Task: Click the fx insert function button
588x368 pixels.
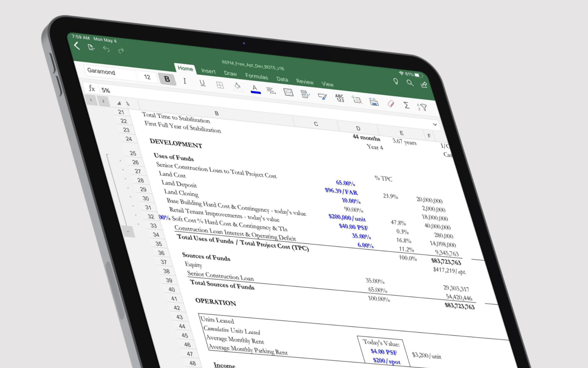Action: pos(92,88)
